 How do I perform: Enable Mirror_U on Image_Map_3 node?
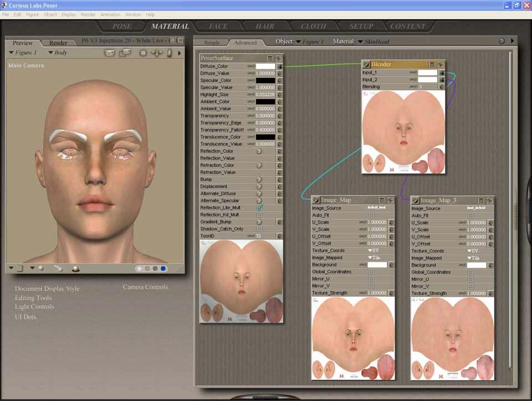tap(470, 280)
